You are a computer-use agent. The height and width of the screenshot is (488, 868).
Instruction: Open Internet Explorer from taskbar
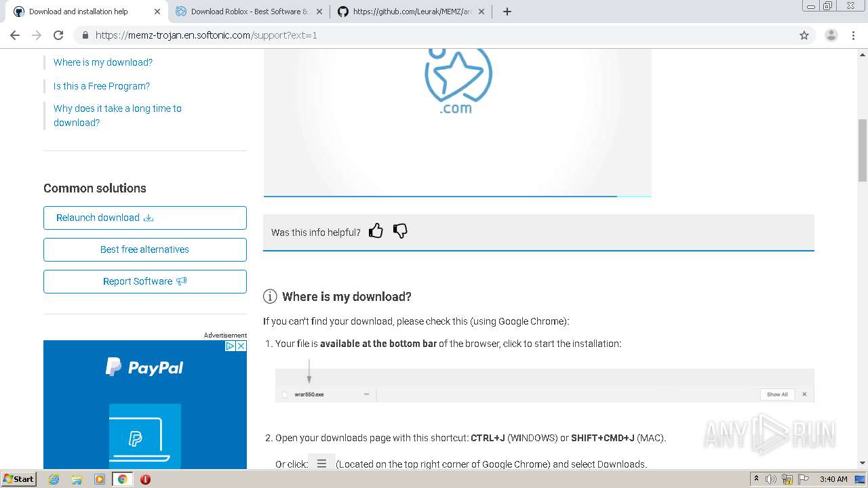pos(54,479)
